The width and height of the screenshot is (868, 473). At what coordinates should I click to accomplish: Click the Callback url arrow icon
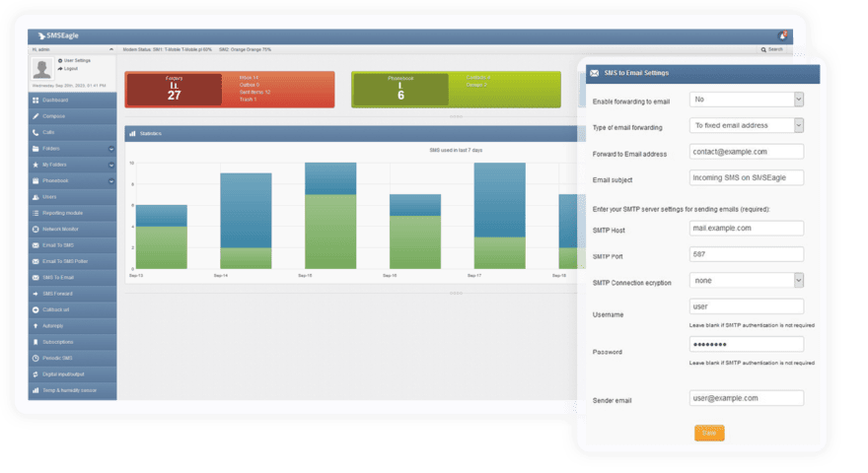pos(36,309)
